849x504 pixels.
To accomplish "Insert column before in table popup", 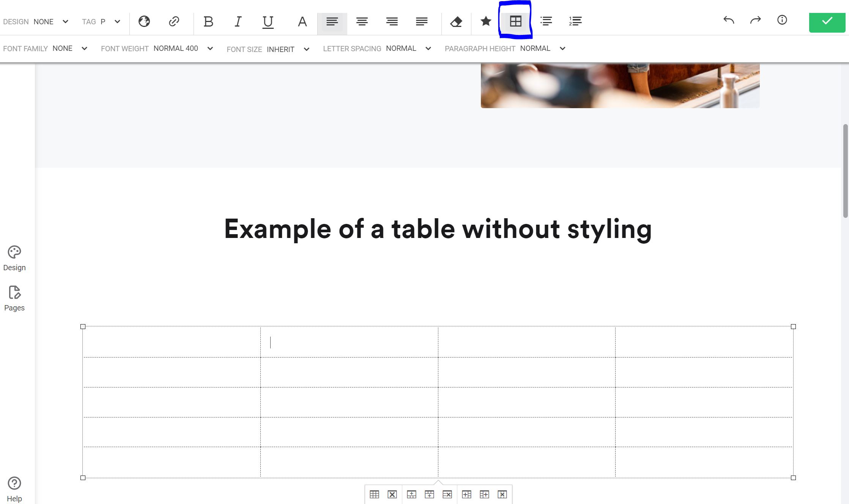I will pos(467,495).
